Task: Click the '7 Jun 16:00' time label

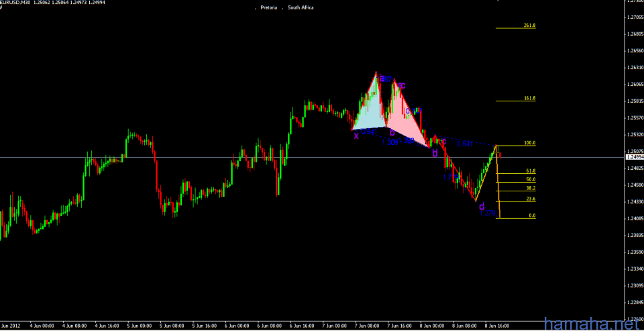Action: 400,326
